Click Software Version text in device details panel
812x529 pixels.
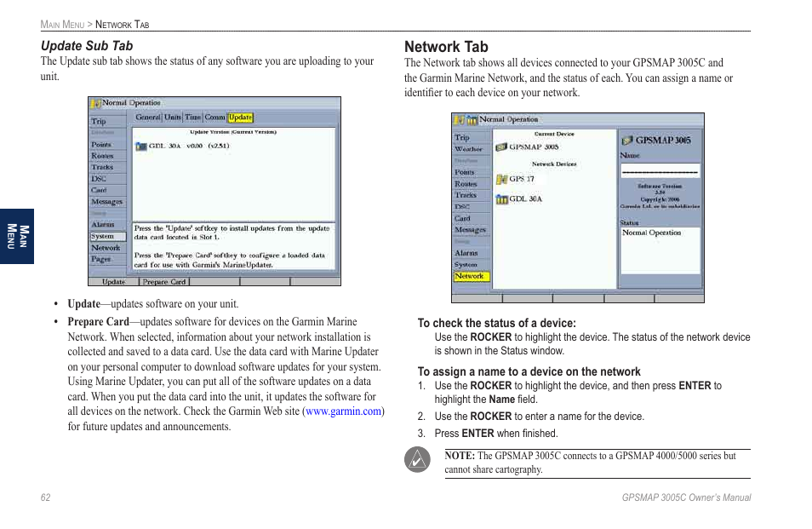[x=660, y=186]
